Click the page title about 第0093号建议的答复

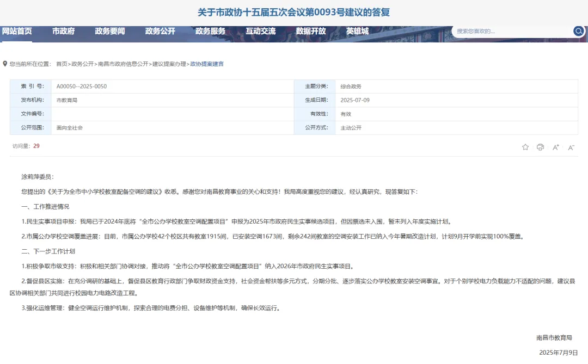293,13
